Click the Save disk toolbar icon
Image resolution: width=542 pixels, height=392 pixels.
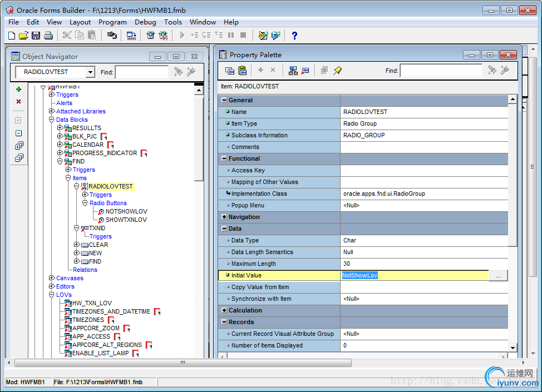[x=36, y=35]
